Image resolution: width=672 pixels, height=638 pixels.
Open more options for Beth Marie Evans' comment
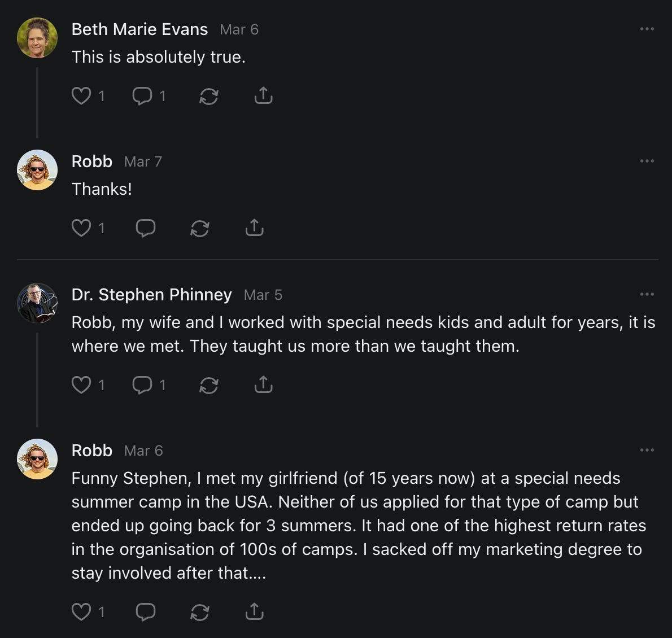[647, 29]
